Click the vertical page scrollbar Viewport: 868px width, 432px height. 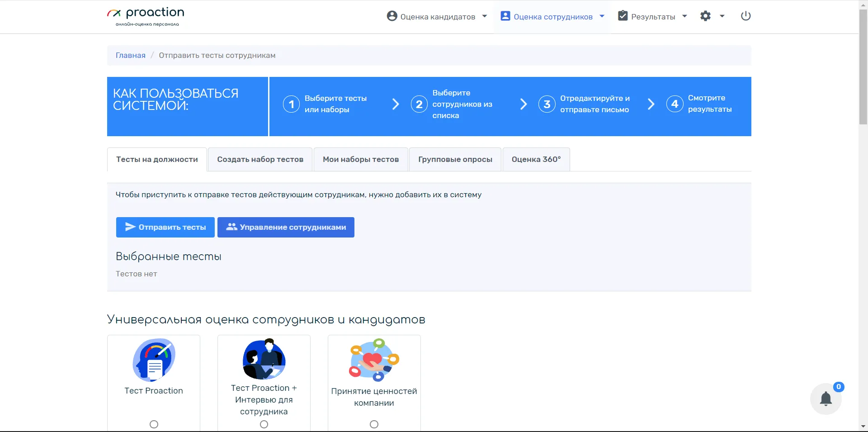[x=863, y=68]
